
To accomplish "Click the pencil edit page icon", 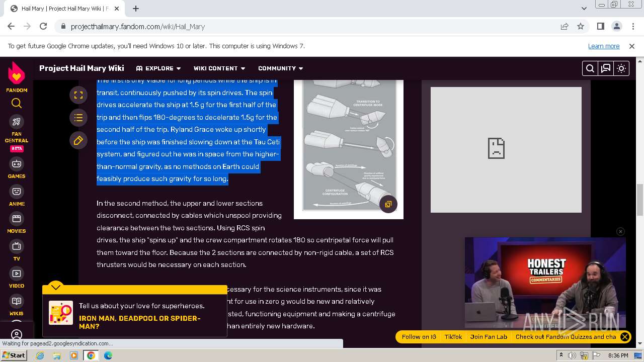I will coord(78,141).
